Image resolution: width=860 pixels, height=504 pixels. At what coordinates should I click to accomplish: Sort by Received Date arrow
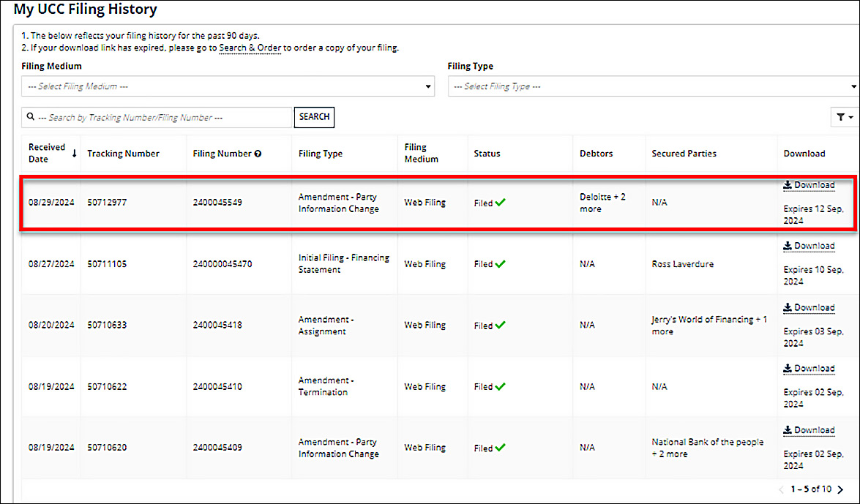74,153
